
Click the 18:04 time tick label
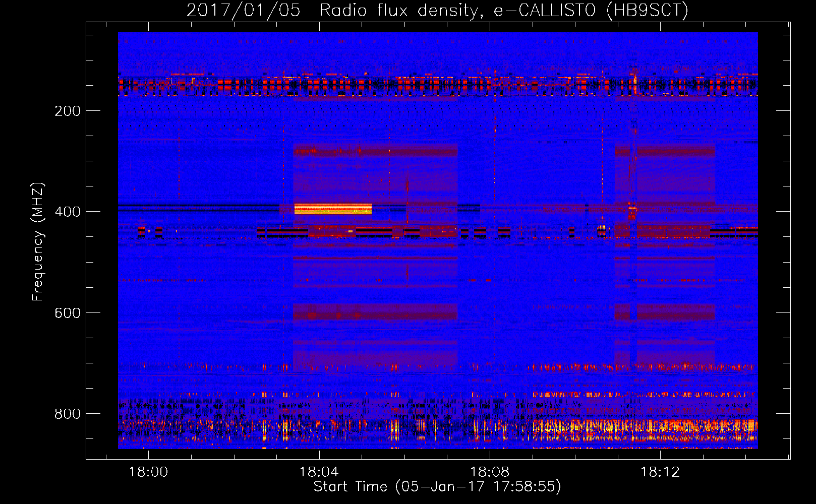coord(319,472)
